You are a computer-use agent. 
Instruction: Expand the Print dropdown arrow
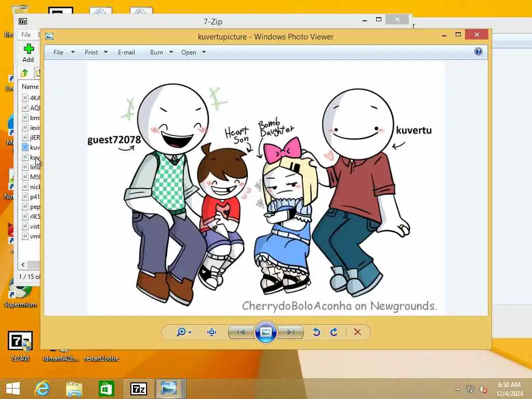106,52
